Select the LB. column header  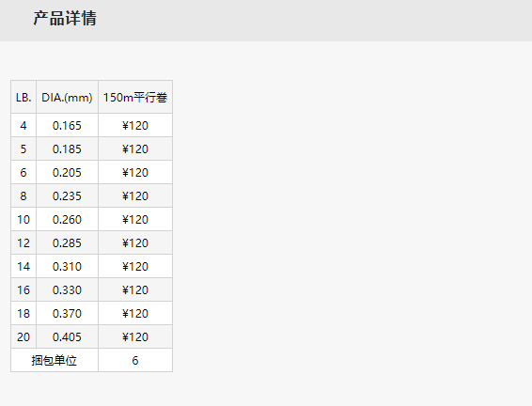[x=23, y=98]
